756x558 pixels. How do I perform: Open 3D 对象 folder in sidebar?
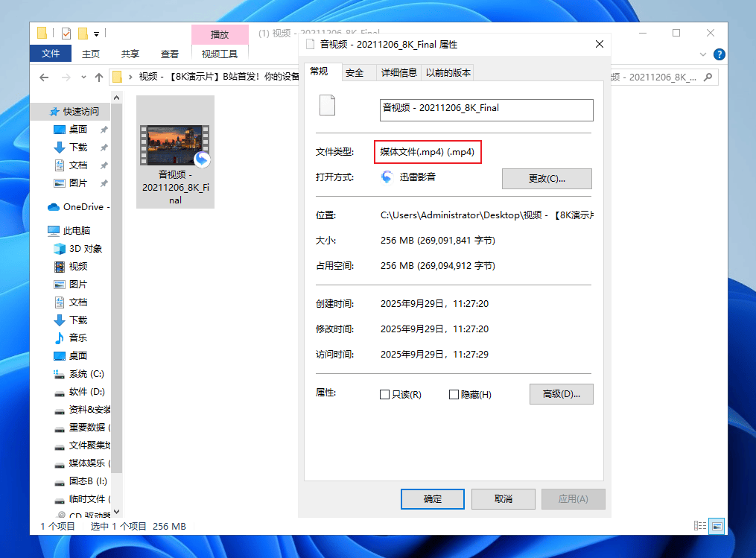(85, 249)
